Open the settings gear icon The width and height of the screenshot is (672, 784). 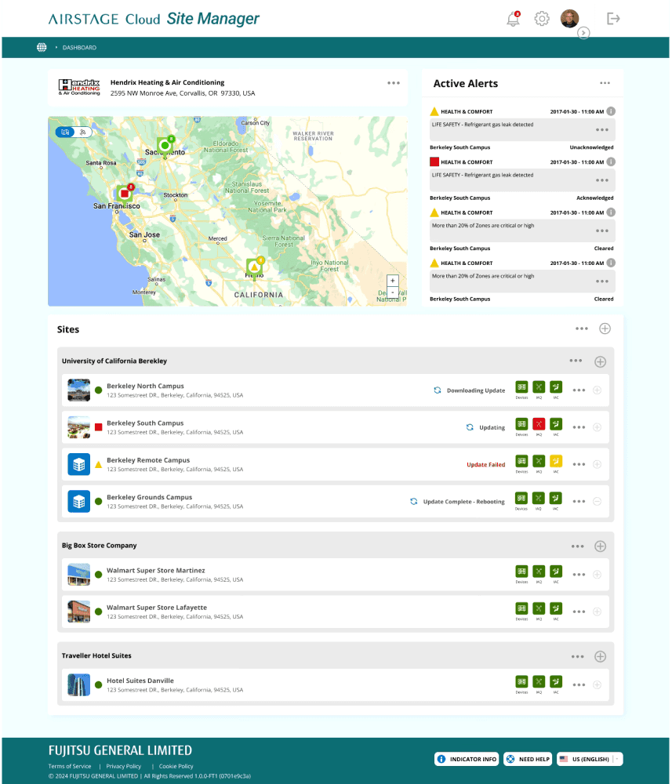click(x=542, y=19)
